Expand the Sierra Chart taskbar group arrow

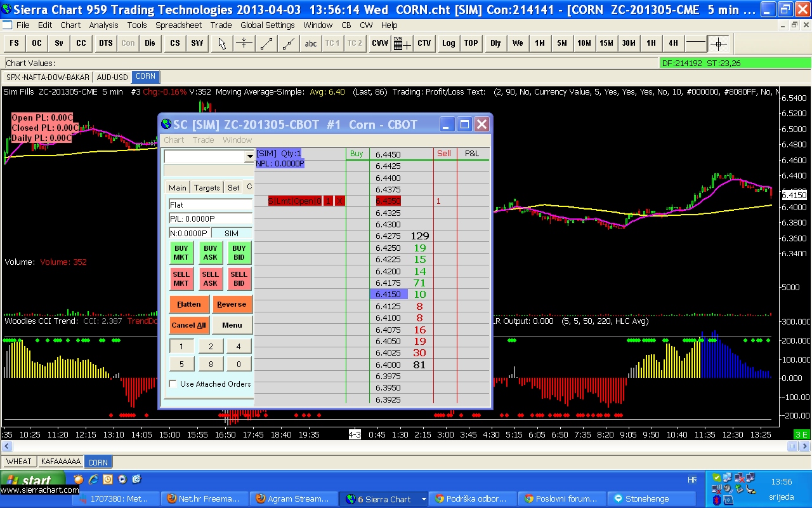pos(424,499)
